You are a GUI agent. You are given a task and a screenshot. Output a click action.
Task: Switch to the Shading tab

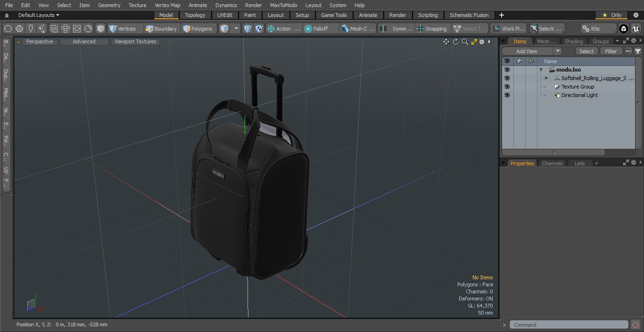(x=574, y=41)
